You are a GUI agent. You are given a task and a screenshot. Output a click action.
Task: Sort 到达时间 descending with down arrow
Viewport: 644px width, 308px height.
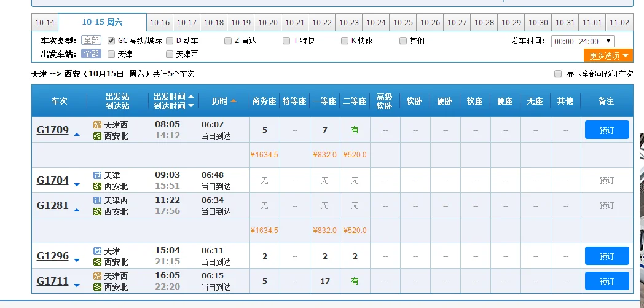(191, 106)
